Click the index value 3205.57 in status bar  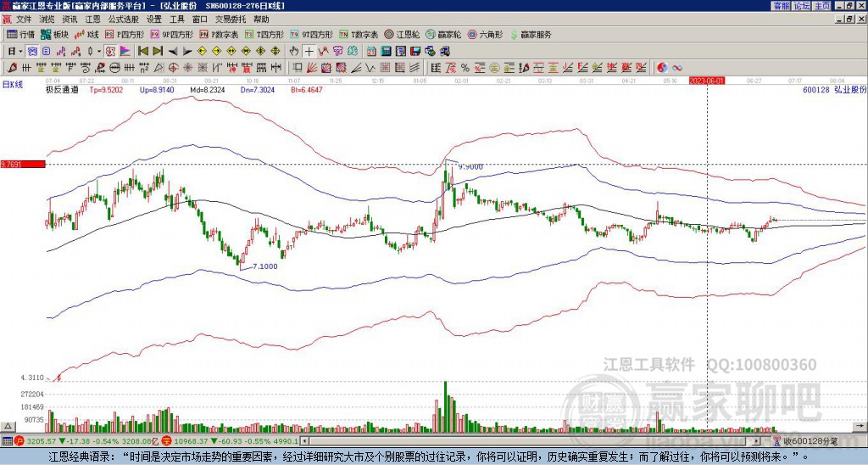click(41, 441)
